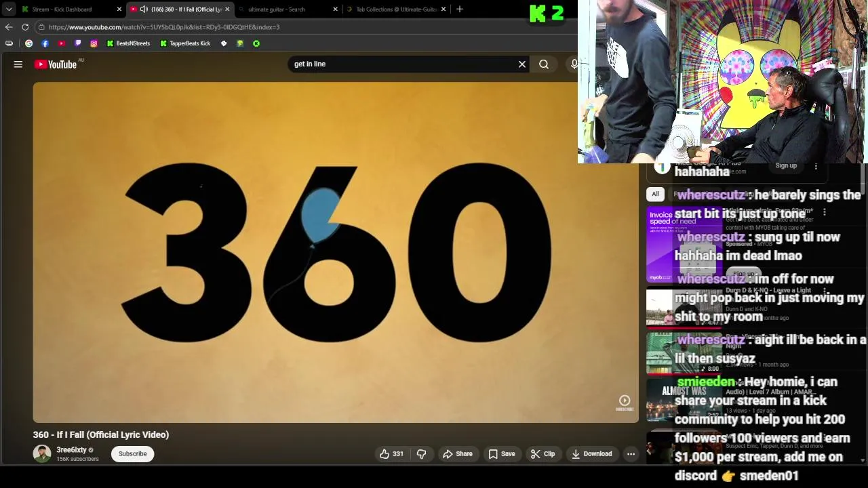
Task: Subscribe to the 3ree6ixty channel
Action: pos(133,454)
